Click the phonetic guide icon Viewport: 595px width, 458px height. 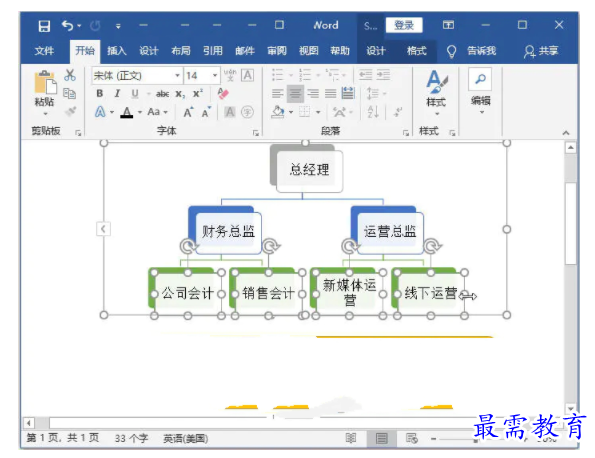point(230,76)
